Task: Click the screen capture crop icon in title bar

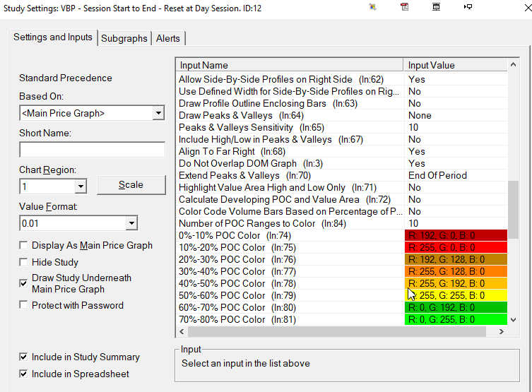Action: click(x=372, y=7)
